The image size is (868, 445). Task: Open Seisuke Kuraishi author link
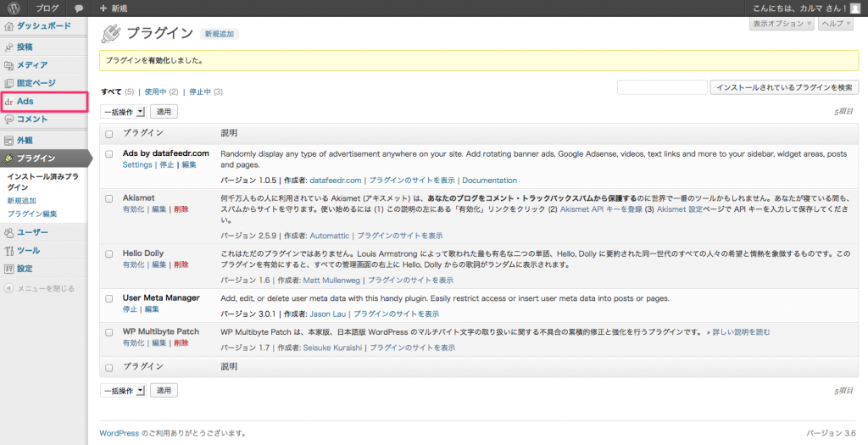(332, 348)
